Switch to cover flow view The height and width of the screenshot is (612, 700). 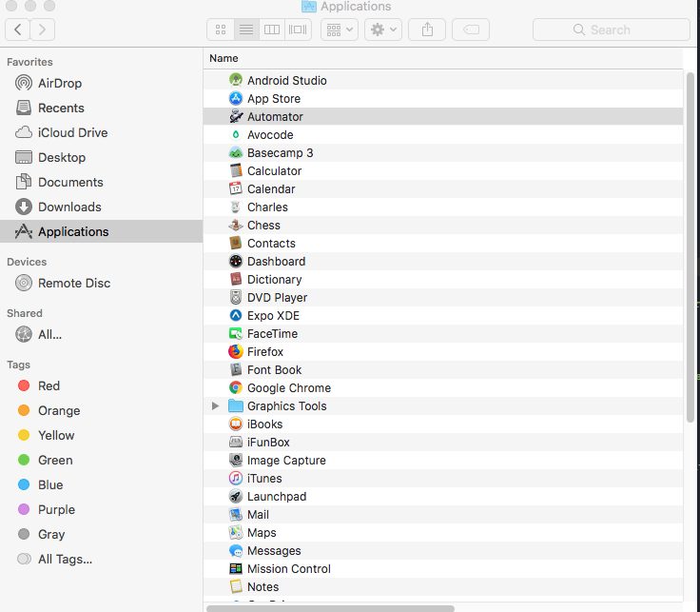(x=298, y=30)
